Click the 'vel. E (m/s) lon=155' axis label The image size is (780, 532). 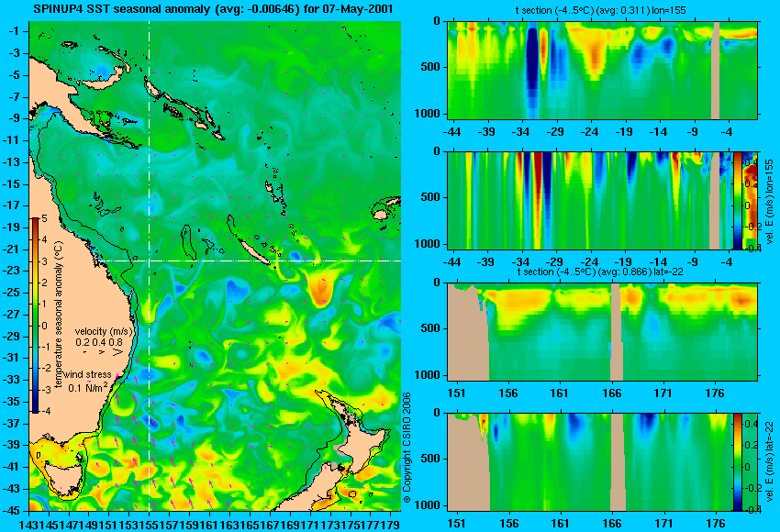coord(769,201)
